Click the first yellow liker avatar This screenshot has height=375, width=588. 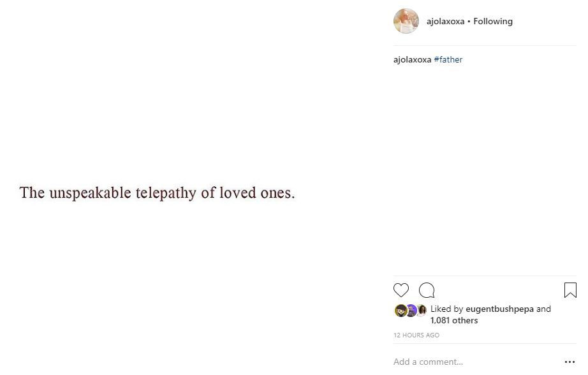[401, 311]
